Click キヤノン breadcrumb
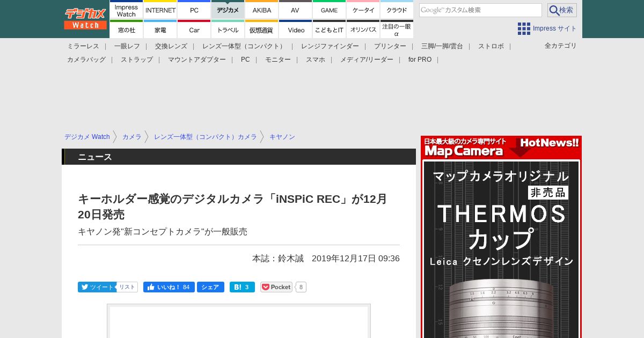 (282, 137)
